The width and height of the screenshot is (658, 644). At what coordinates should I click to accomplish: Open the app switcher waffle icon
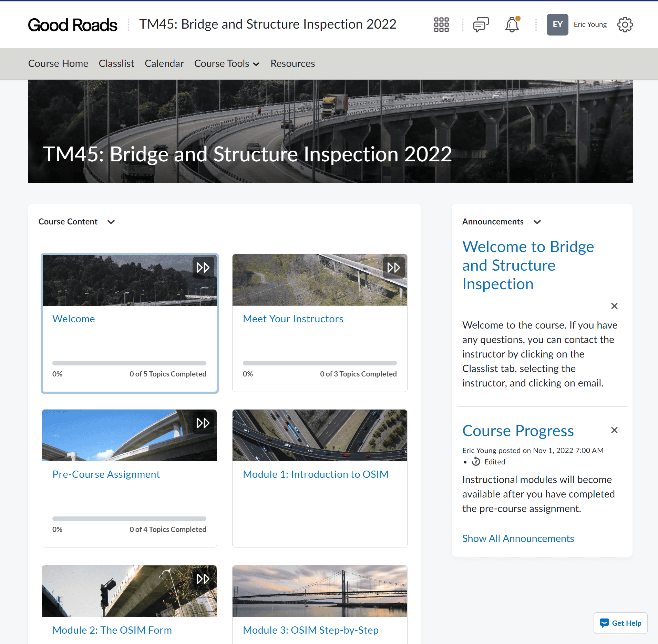(x=441, y=24)
